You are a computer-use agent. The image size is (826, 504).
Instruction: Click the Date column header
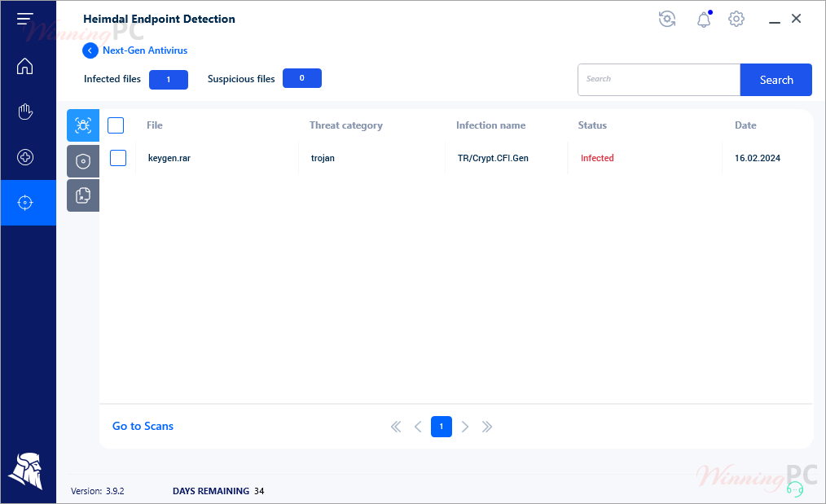(745, 125)
